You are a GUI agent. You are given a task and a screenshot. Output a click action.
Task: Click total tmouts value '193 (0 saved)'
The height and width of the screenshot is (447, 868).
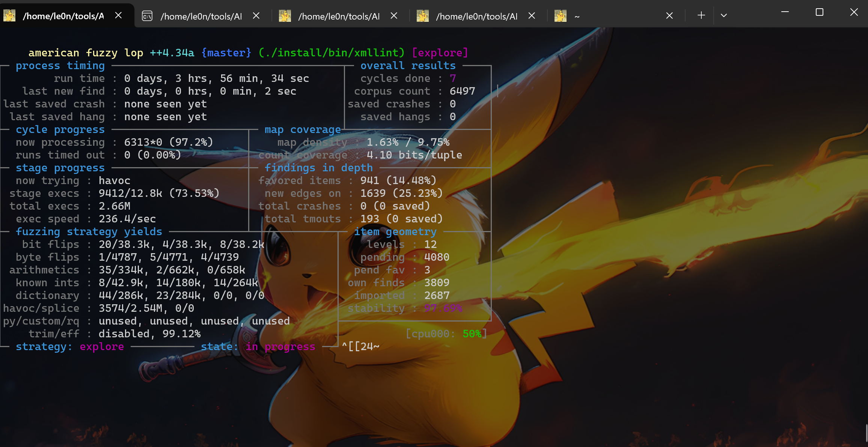click(x=402, y=219)
